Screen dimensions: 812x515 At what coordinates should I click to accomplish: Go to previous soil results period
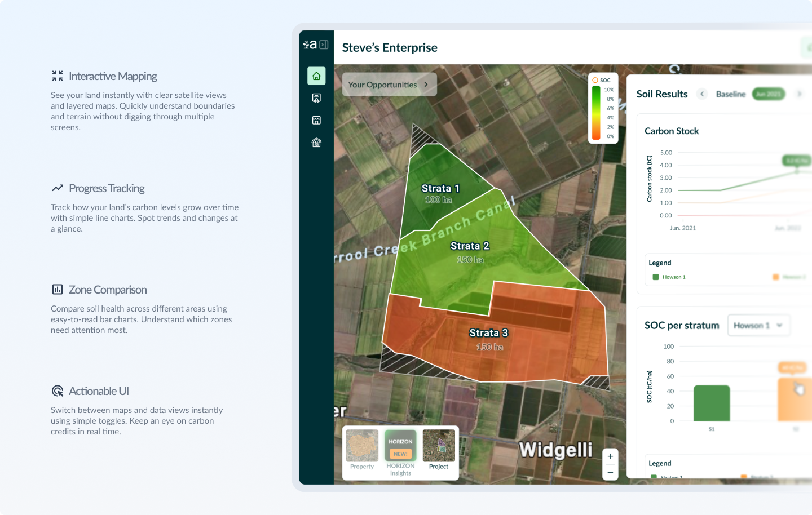[702, 94]
